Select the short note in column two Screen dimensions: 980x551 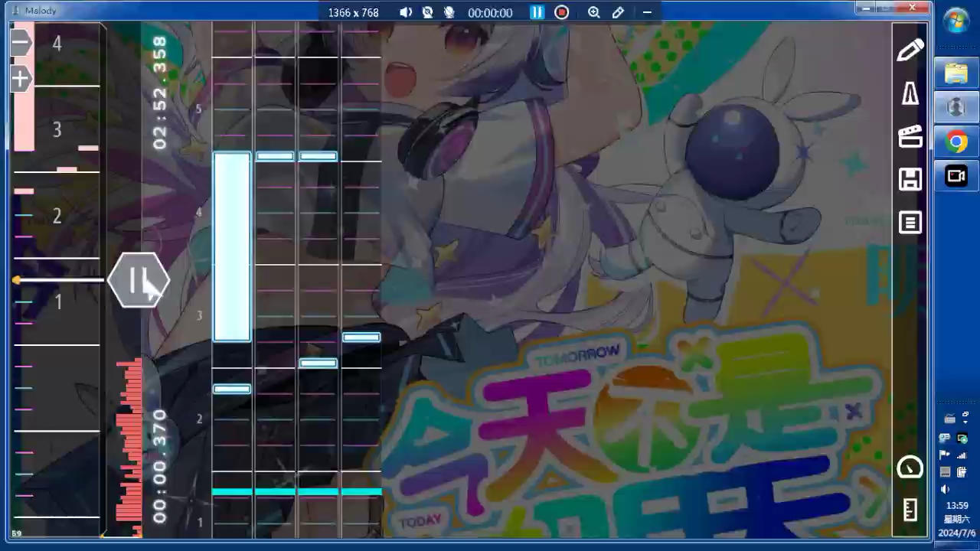(275, 156)
